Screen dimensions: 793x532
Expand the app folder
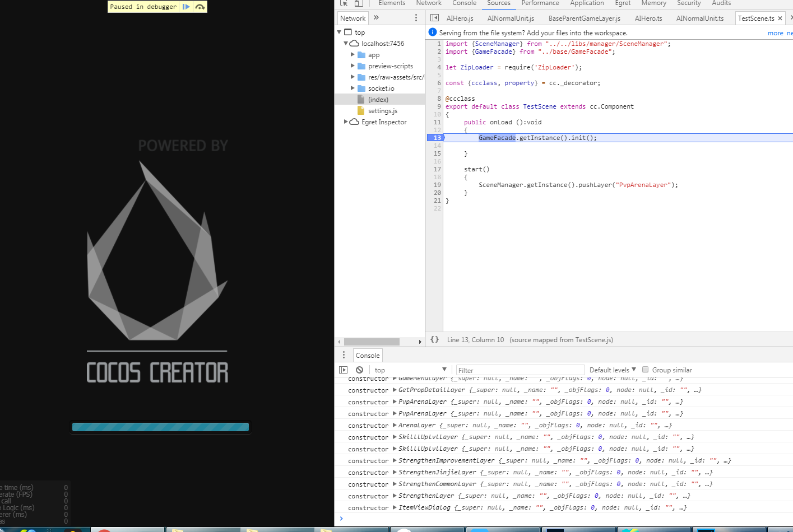[353, 54]
